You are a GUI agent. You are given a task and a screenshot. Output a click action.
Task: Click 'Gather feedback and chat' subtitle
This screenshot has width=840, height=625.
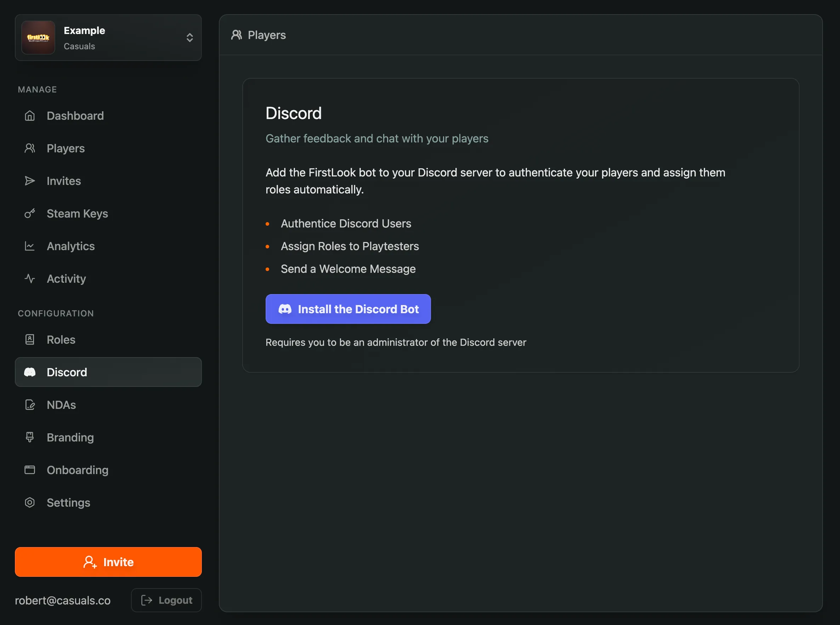coord(377,139)
